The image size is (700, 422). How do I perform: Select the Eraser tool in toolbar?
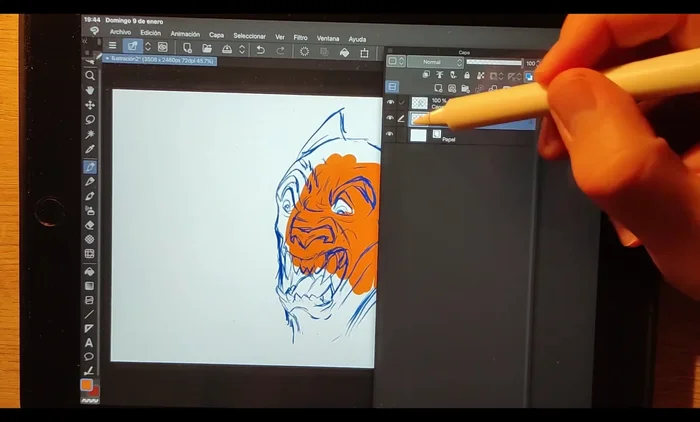coord(90,226)
